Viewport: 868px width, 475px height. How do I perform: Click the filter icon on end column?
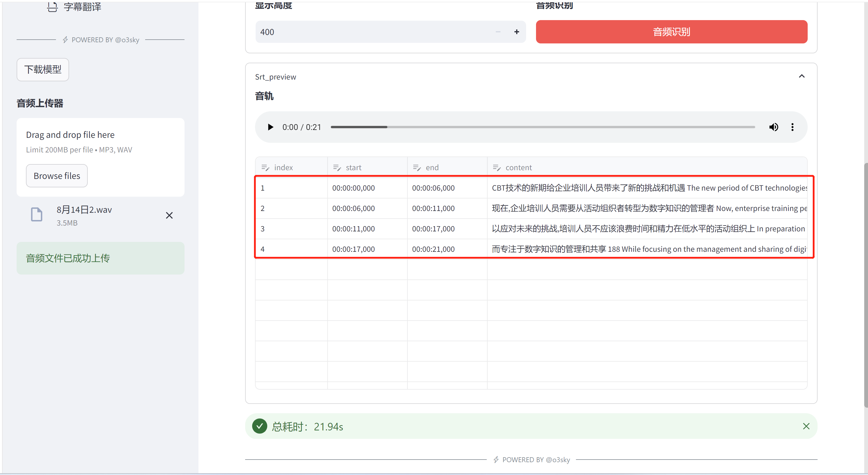[x=418, y=168]
